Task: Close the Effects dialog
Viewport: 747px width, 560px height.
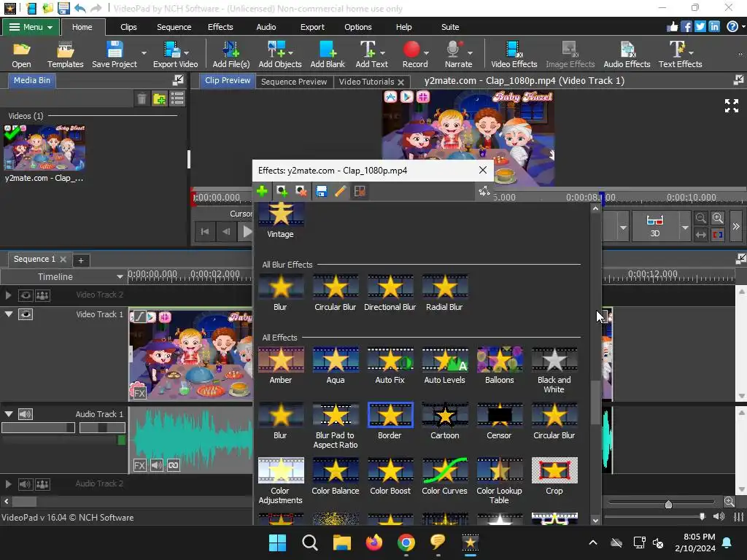Action: point(483,170)
